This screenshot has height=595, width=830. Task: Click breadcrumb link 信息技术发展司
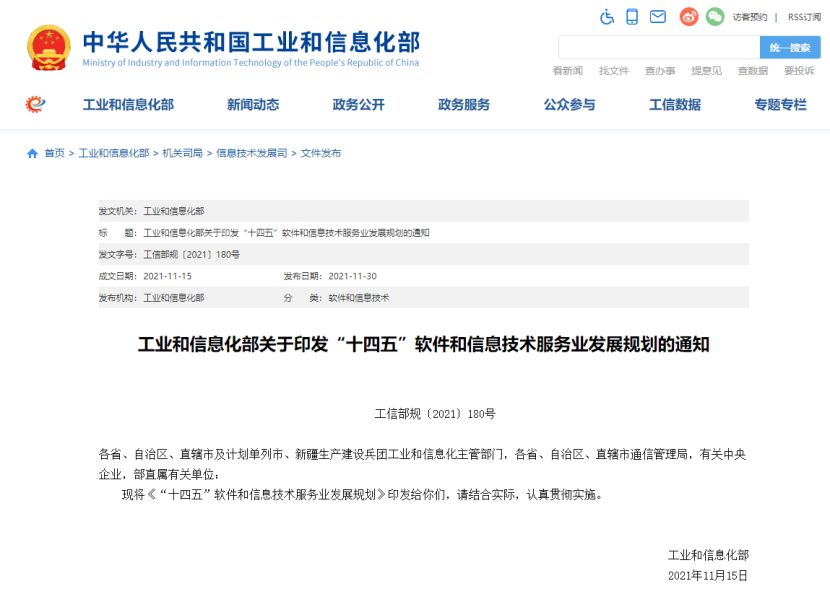pyautogui.click(x=251, y=154)
